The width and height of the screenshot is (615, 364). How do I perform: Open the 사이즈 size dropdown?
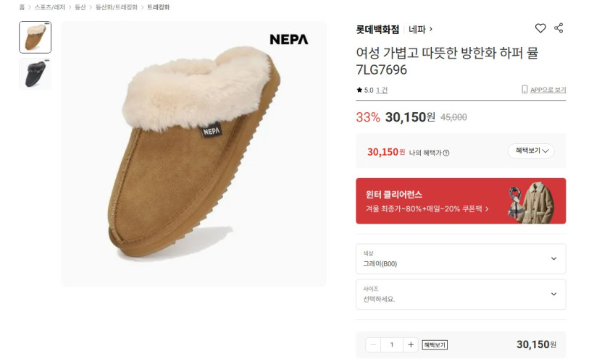coord(461,294)
